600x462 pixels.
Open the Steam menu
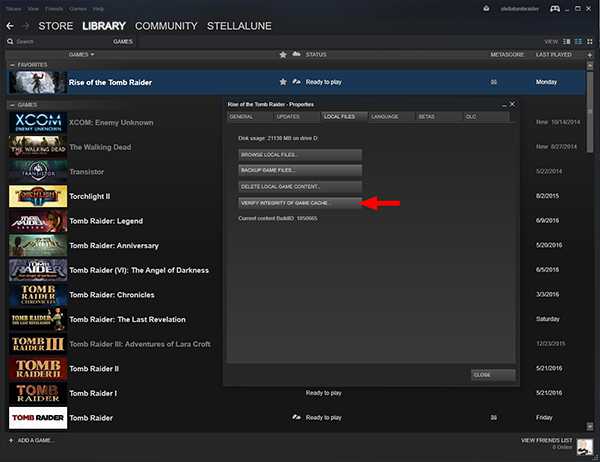pyautogui.click(x=13, y=8)
